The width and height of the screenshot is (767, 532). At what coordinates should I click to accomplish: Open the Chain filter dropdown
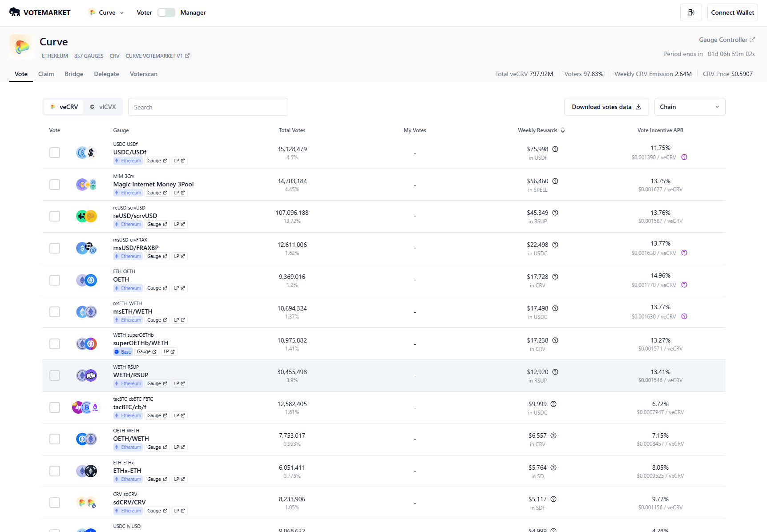690,107
